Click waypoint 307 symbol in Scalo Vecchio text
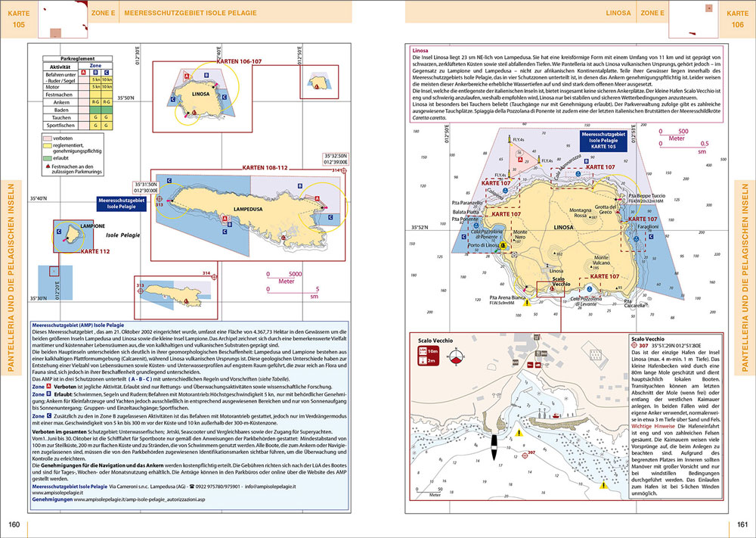This screenshot has width=756, height=538. click(634, 346)
